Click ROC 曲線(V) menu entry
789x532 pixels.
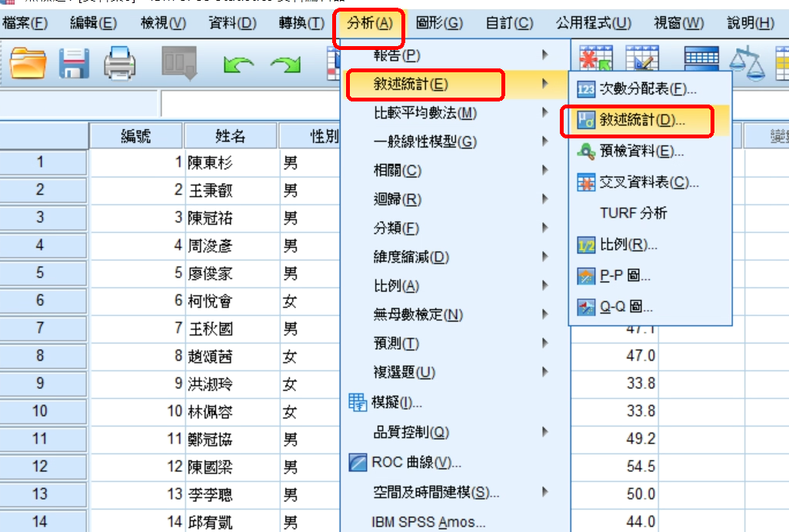tap(415, 463)
